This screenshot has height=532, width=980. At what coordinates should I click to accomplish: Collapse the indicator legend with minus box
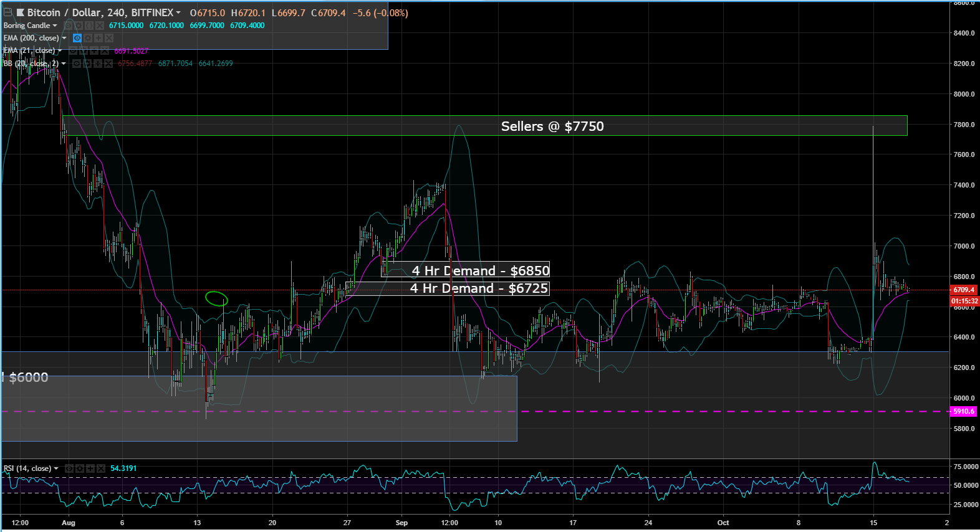pyautogui.click(x=7, y=12)
